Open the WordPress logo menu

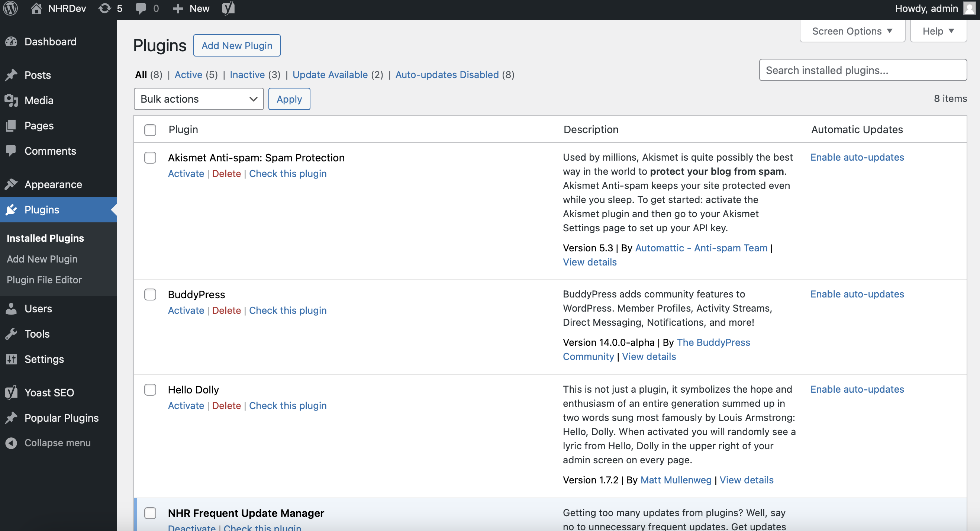[x=11, y=9]
